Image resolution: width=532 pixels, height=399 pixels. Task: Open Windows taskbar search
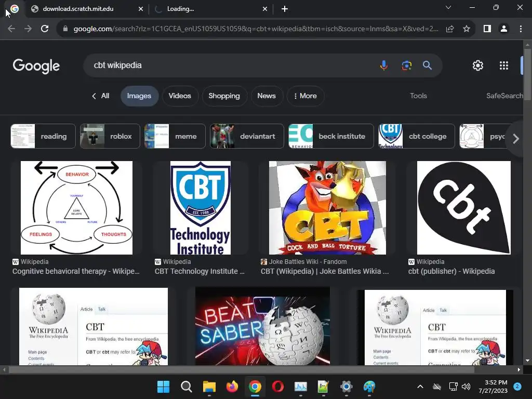[x=187, y=387]
